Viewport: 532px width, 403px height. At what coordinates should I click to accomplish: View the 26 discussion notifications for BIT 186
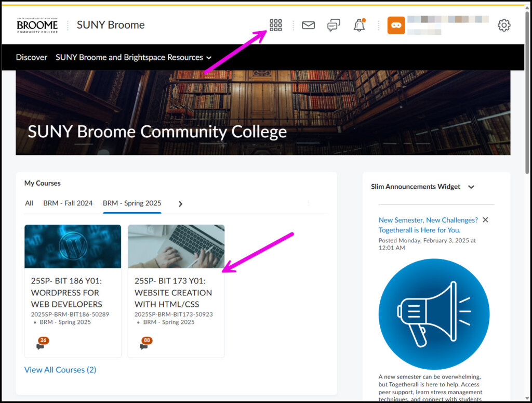42,343
